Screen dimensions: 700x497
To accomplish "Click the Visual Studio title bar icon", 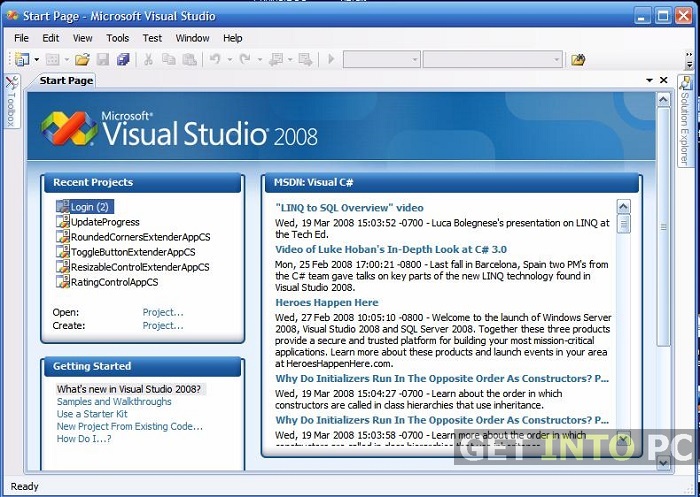I will coord(12,16).
